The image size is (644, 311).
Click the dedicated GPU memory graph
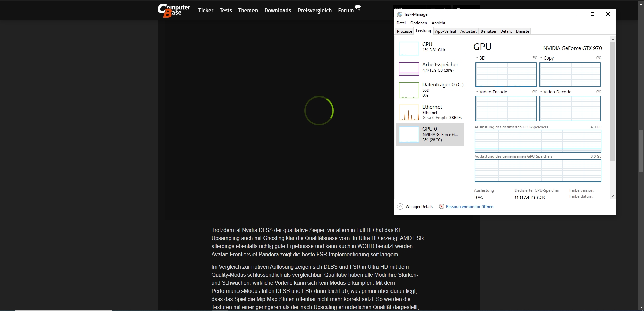point(538,141)
